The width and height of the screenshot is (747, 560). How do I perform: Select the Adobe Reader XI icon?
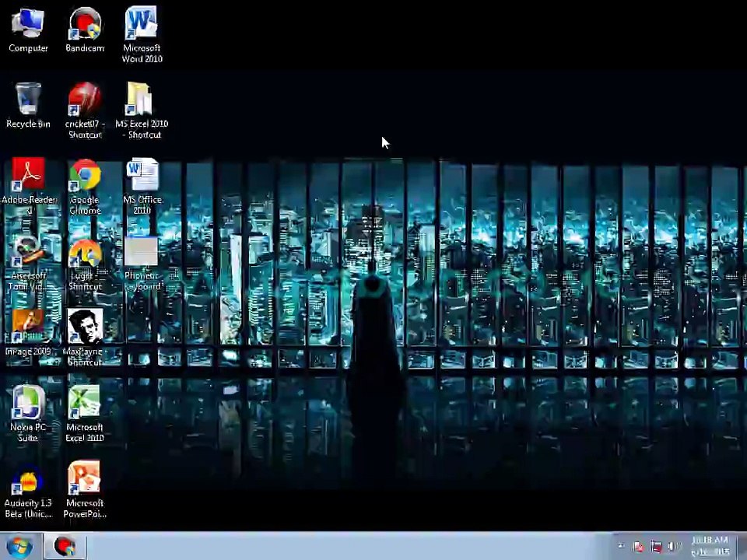(29, 174)
